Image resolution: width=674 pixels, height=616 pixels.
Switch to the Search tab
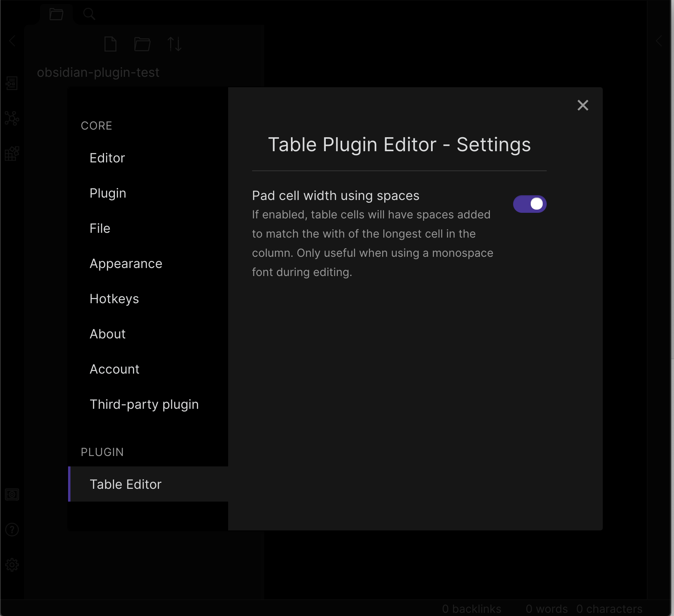(89, 13)
